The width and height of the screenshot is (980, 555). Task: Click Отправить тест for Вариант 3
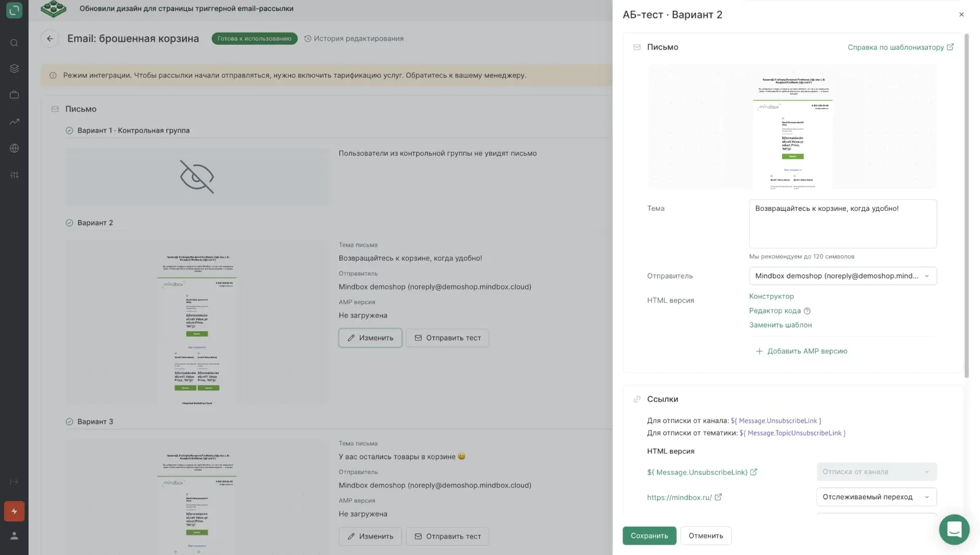pos(447,537)
